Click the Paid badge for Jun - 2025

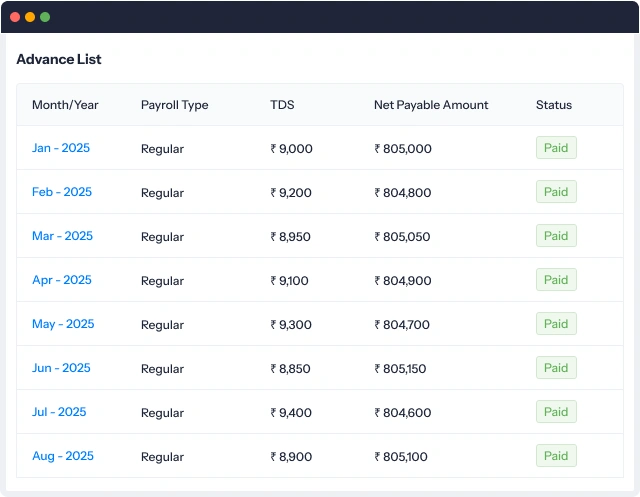pyautogui.click(x=556, y=368)
